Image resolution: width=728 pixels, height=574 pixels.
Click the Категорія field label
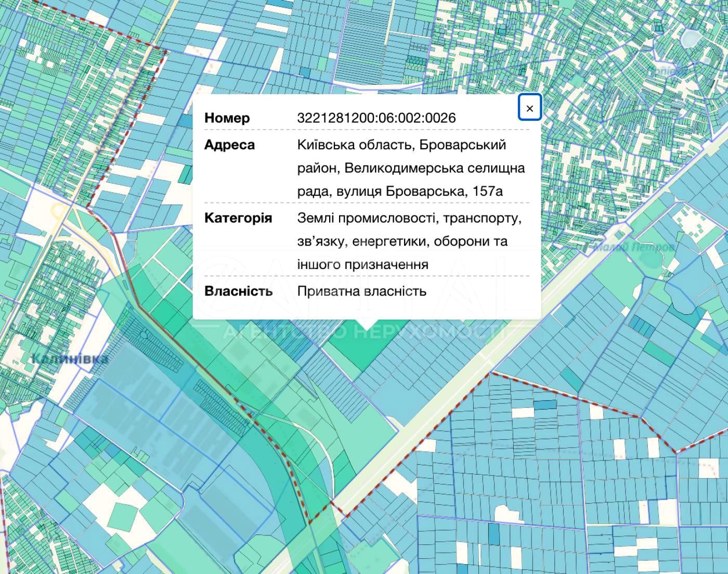pos(238,218)
